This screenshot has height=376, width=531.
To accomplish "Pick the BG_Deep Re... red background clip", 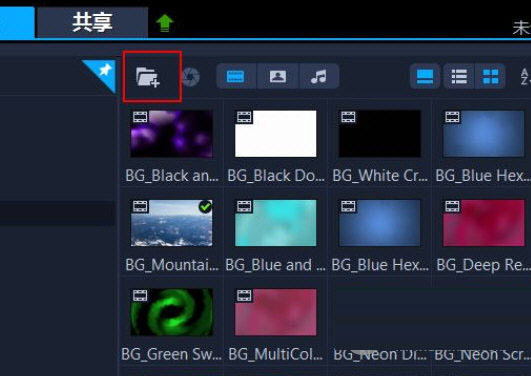I will click(484, 223).
